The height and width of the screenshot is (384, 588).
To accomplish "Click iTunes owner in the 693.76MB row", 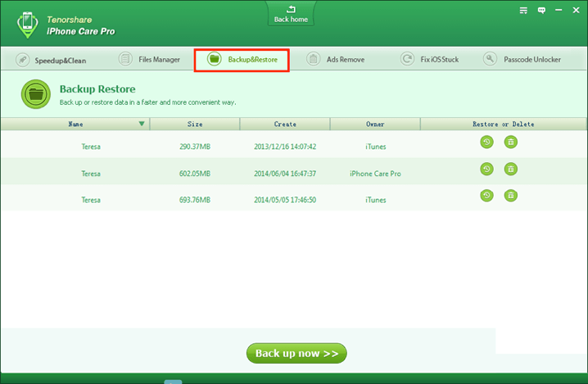I will [375, 200].
